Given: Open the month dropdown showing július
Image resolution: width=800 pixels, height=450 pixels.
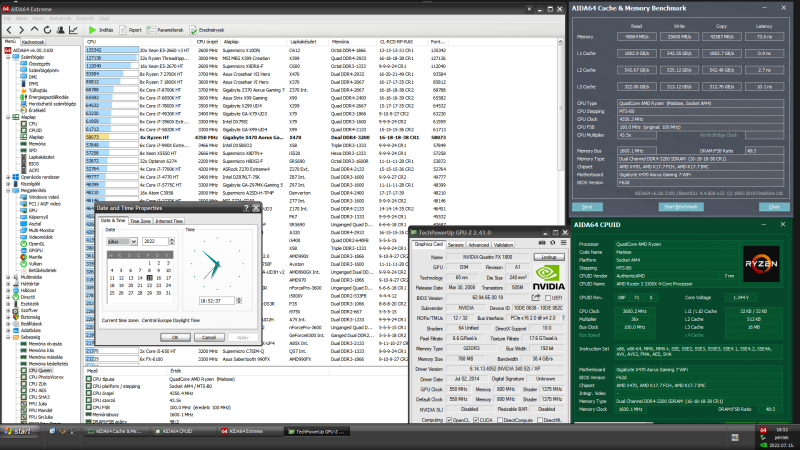Looking at the screenshot, I should (x=133, y=241).
